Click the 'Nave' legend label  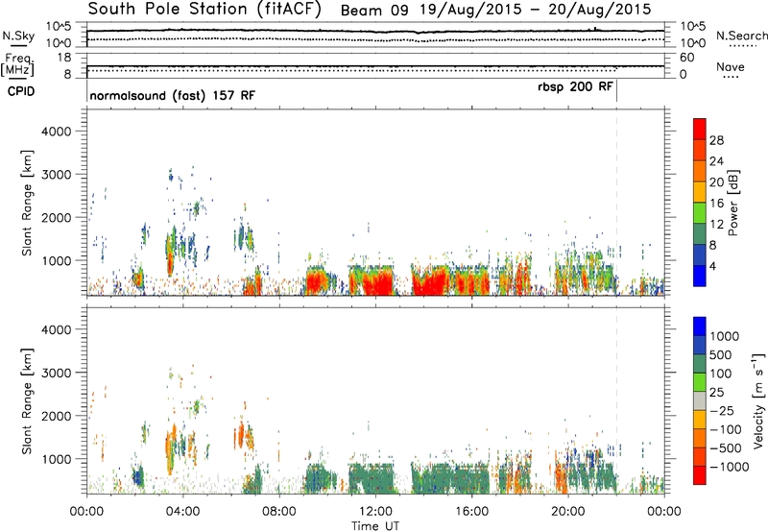coord(731,67)
